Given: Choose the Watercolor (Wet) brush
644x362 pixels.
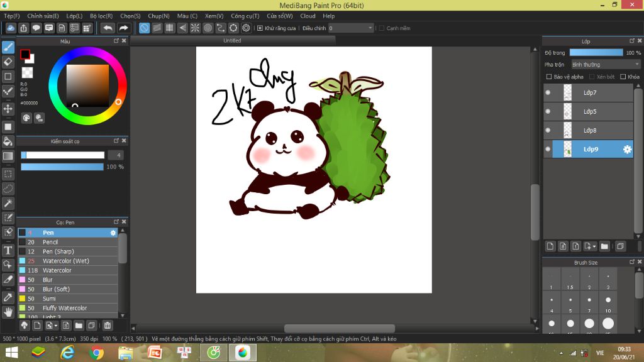Looking at the screenshot, I should pyautogui.click(x=68, y=261).
